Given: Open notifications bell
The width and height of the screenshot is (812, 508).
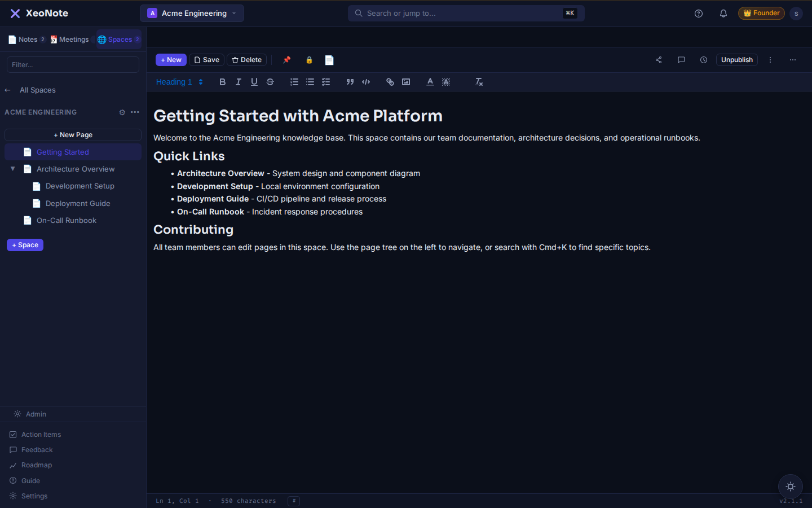Looking at the screenshot, I should click(723, 14).
